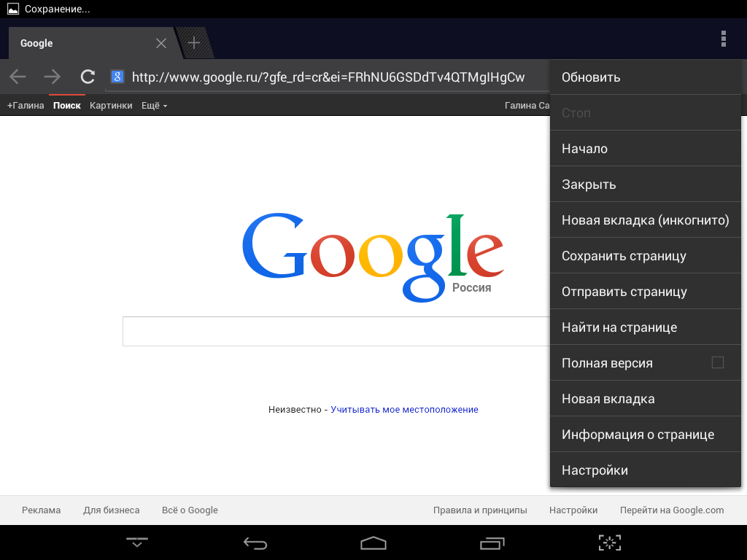The width and height of the screenshot is (747, 560).
Task: Reload the page with the refresh icon
Action: tap(88, 77)
